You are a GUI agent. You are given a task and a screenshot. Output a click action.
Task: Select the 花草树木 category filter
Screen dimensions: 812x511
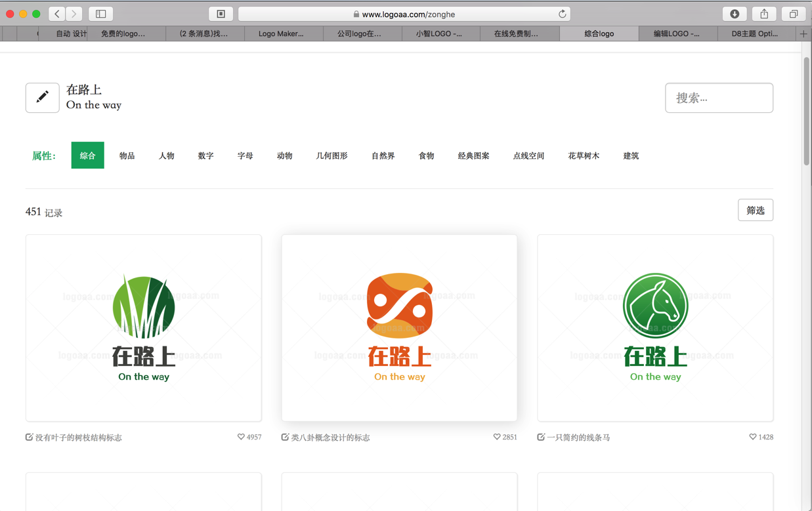(x=584, y=155)
